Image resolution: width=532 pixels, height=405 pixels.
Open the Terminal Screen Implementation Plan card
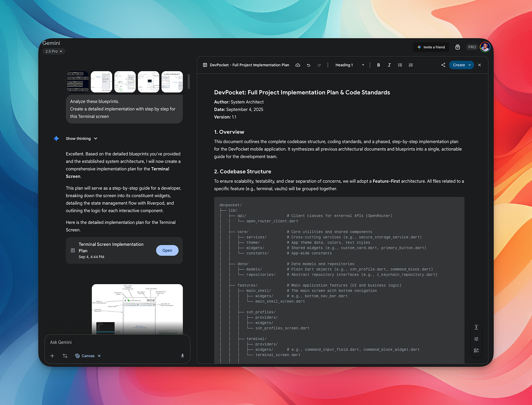pos(124,251)
